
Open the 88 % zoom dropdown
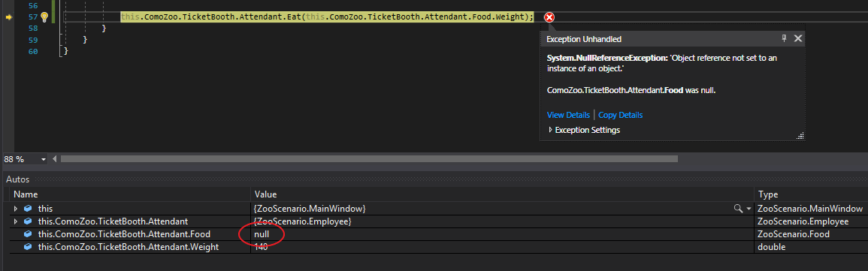pyautogui.click(x=44, y=159)
